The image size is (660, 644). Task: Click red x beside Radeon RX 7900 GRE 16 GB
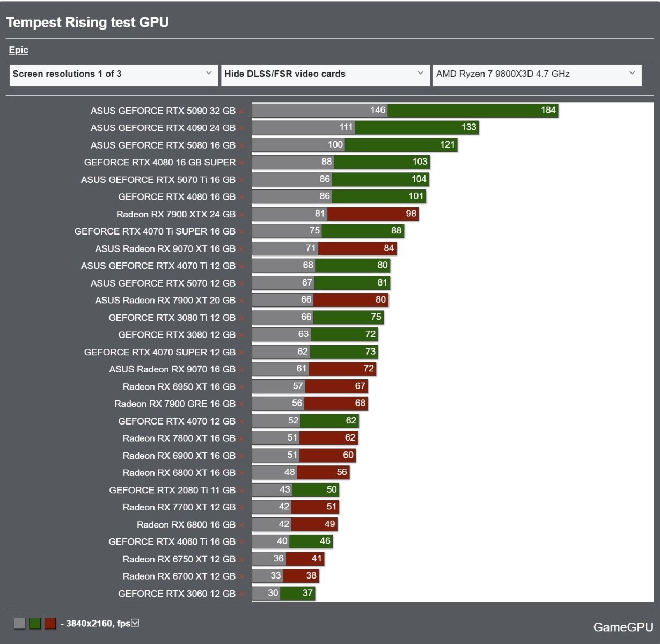point(242,404)
